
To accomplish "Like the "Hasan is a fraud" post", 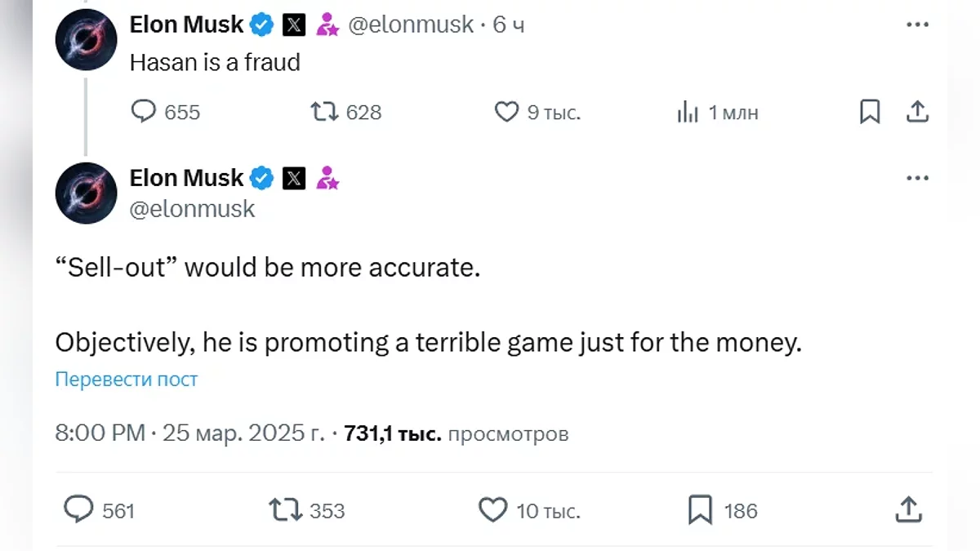I will pyautogui.click(x=507, y=112).
